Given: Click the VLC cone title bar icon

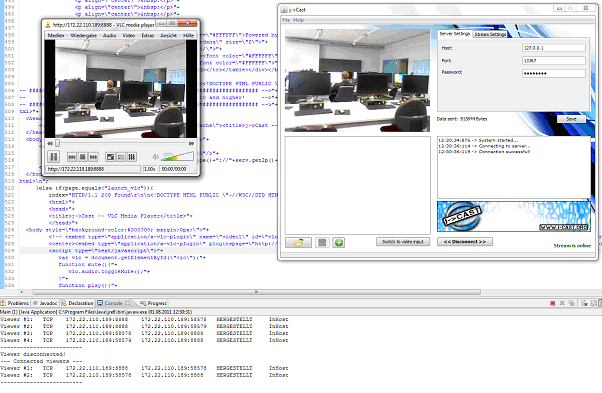Looking at the screenshot, I should coord(48,25).
